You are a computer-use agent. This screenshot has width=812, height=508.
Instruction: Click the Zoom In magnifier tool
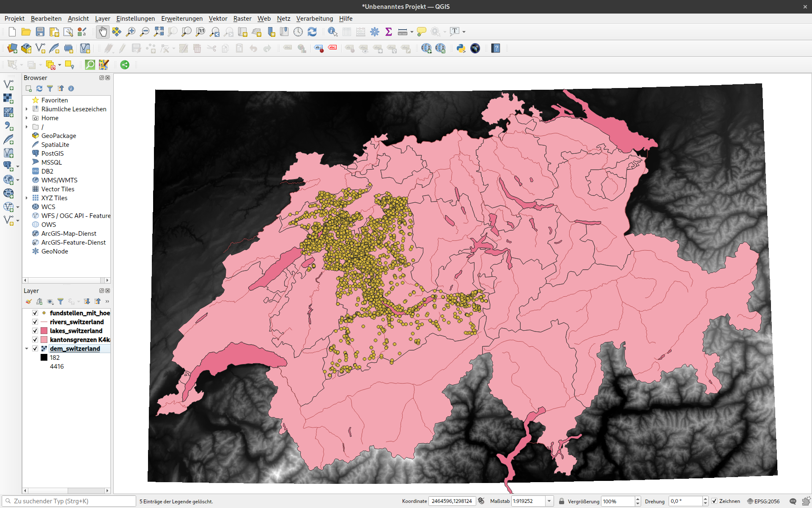tap(131, 32)
